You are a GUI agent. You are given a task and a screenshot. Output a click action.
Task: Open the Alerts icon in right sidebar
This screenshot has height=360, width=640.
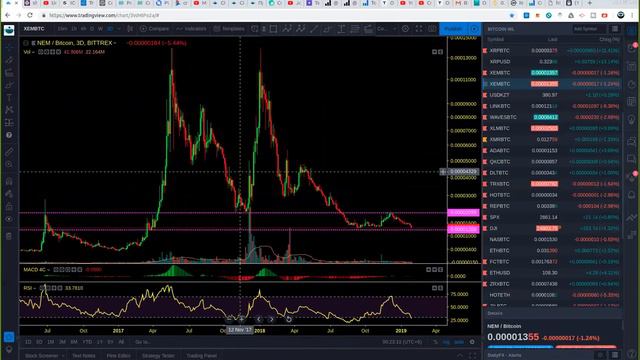coord(631,48)
